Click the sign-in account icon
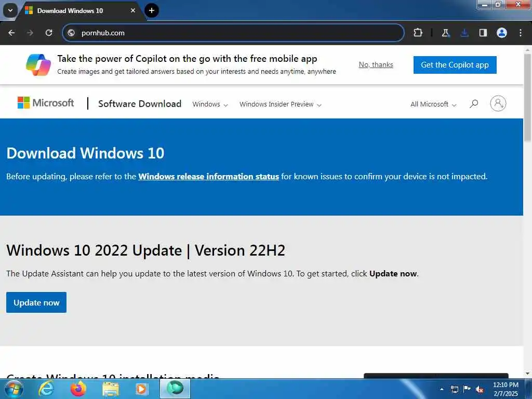 498,103
